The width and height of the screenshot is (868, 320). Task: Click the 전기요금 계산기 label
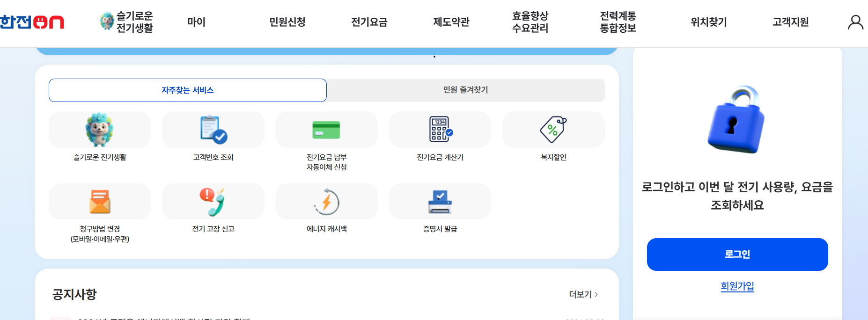(440, 157)
